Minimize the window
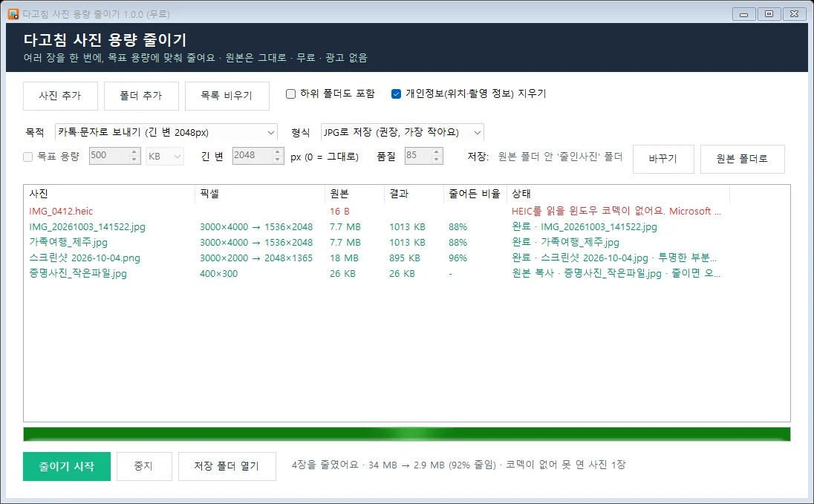814x504 pixels. tap(744, 14)
